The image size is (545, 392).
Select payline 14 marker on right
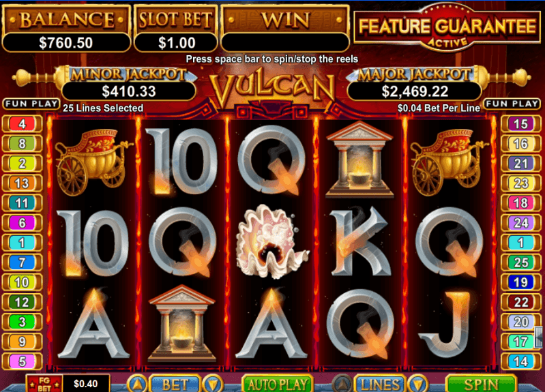(x=520, y=361)
